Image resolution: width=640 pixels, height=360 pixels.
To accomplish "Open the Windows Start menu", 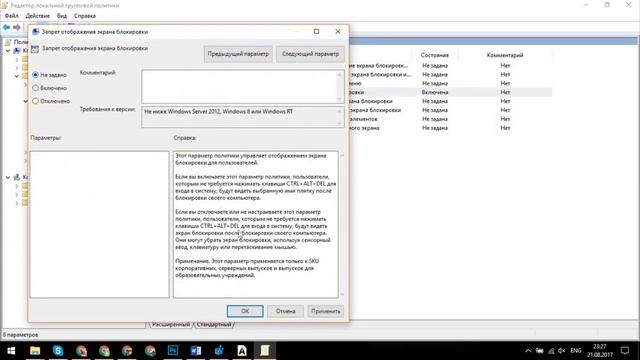I will (x=11, y=351).
